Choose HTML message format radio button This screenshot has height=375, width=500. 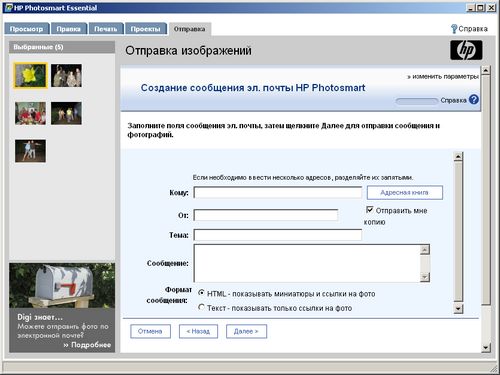(201, 293)
